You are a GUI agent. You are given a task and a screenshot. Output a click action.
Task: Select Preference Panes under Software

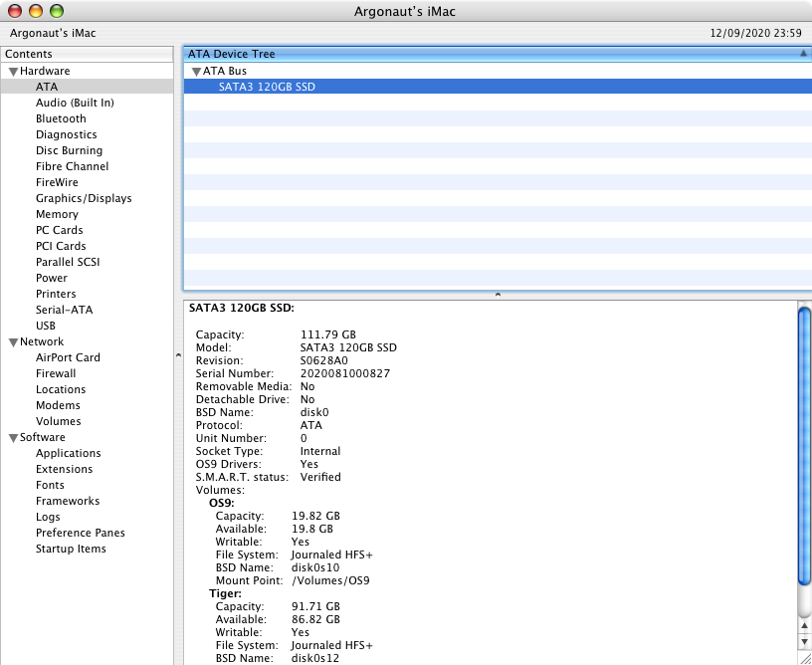coord(81,533)
